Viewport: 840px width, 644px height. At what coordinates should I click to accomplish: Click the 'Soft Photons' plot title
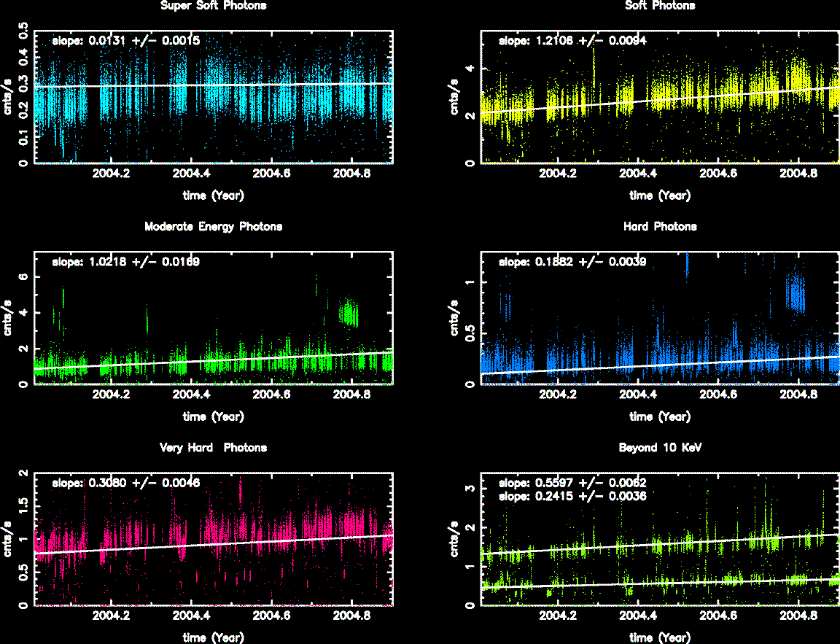(x=660, y=6)
